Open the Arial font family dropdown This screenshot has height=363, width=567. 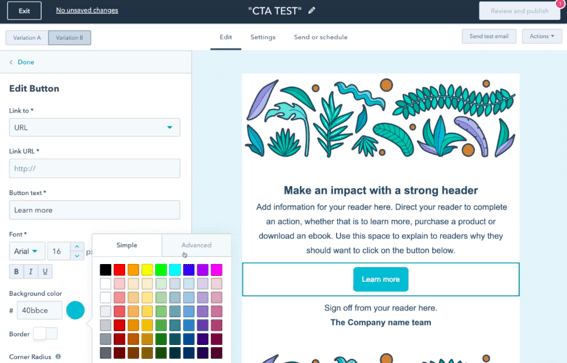pos(27,251)
